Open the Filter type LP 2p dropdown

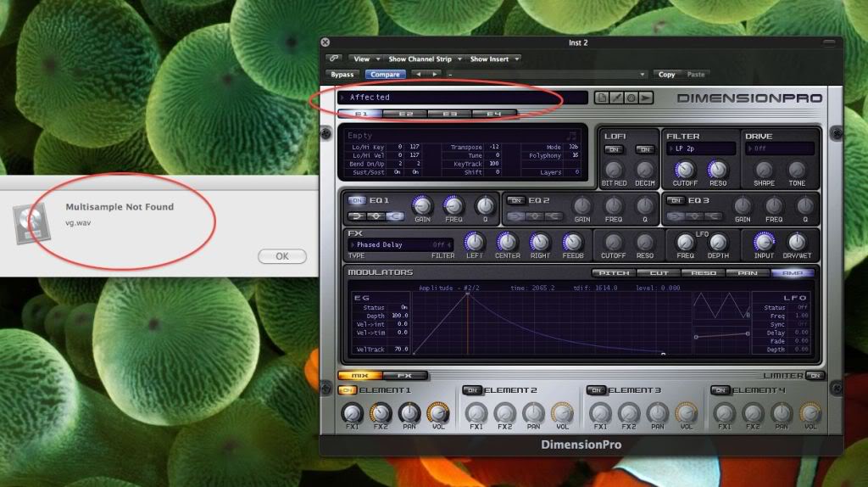point(701,148)
